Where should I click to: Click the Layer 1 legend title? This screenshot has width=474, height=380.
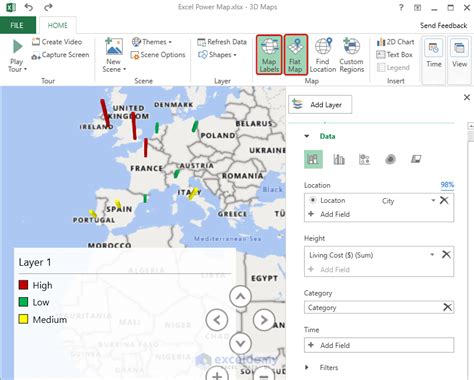click(x=35, y=262)
